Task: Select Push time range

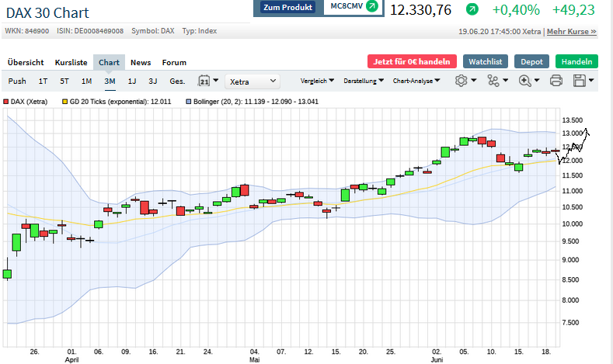Action: pyautogui.click(x=17, y=81)
